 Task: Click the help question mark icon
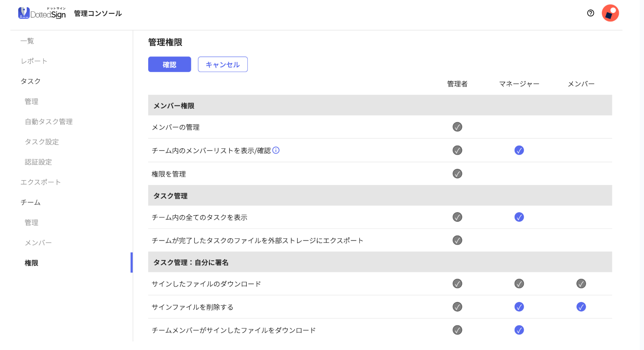pyautogui.click(x=590, y=13)
